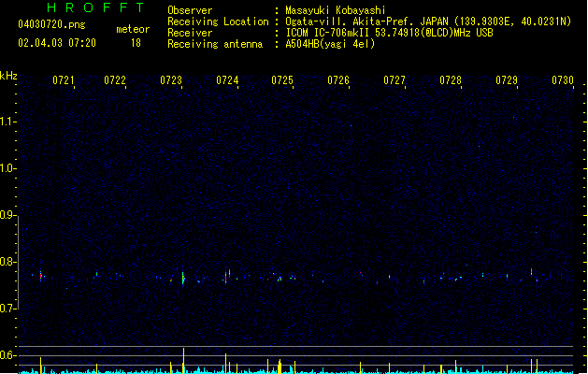Image resolution: width=588 pixels, height=374 pixels.
Task: Click antenna value A504HB(yagi 4el)
Action: (330, 44)
